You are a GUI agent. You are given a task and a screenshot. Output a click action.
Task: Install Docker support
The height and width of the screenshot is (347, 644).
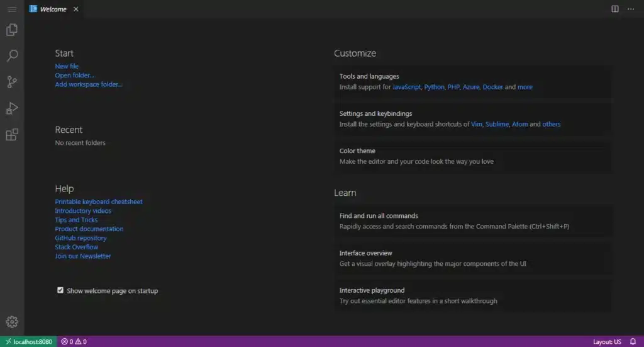492,87
